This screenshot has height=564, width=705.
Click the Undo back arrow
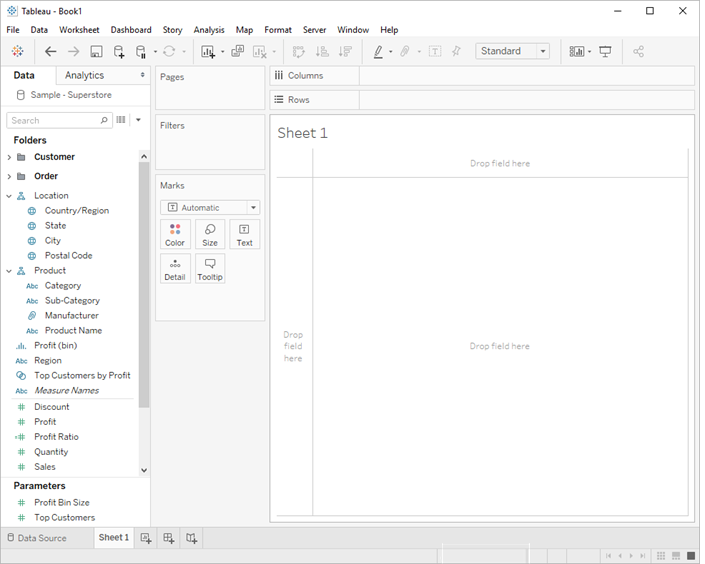point(50,52)
